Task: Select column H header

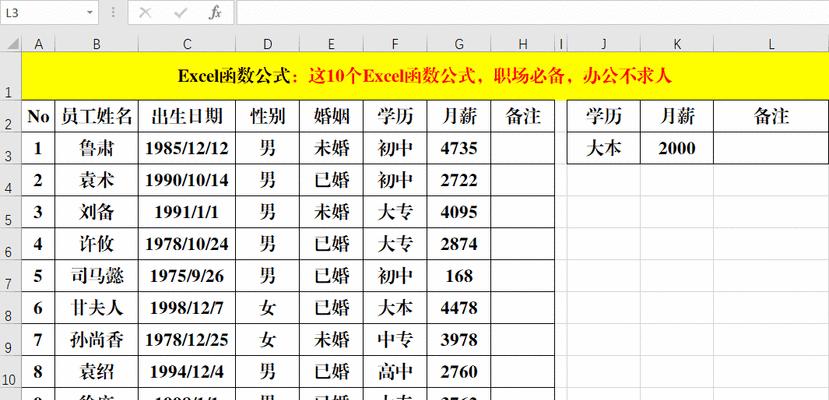Action: [522, 44]
